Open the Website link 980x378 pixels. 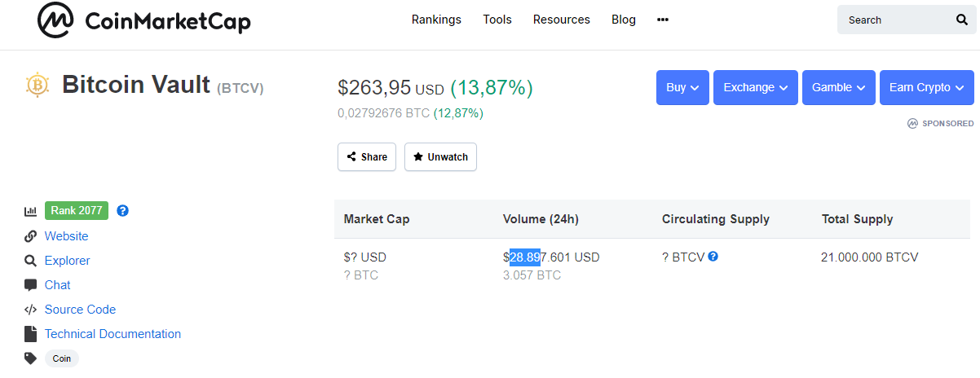pos(66,236)
